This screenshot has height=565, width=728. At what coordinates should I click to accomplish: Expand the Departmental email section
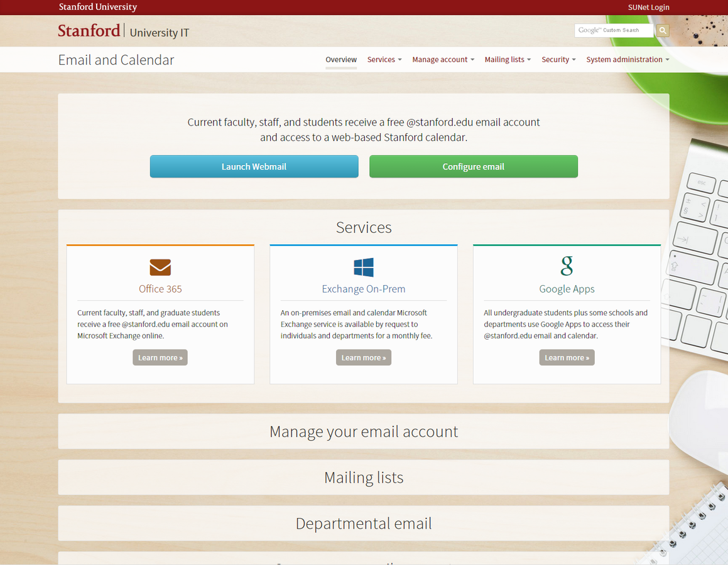(x=364, y=523)
